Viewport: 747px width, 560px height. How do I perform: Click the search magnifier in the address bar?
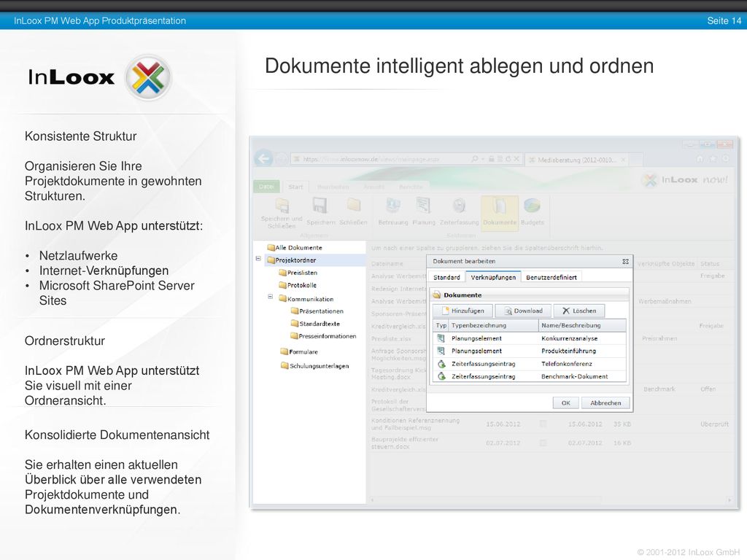[474, 159]
